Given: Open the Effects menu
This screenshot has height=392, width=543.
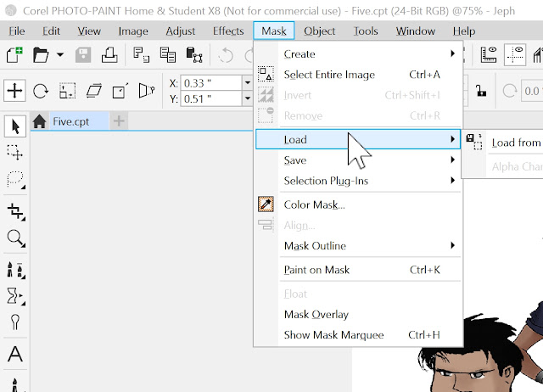Looking at the screenshot, I should (x=228, y=31).
